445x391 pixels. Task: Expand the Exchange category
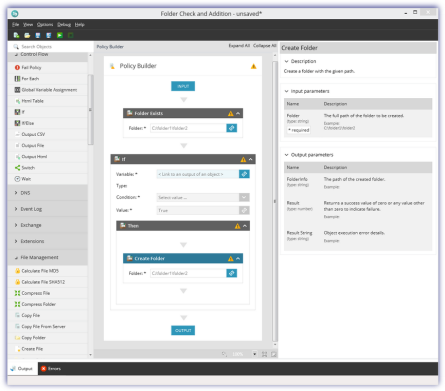16,225
